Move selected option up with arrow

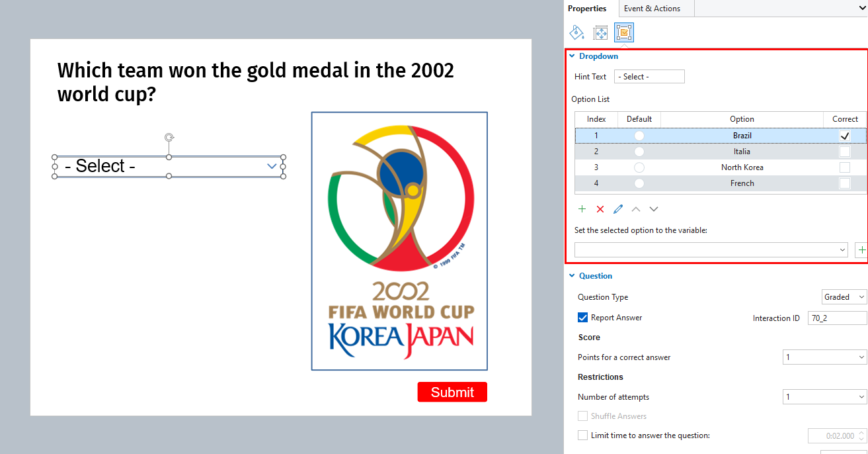(x=636, y=209)
